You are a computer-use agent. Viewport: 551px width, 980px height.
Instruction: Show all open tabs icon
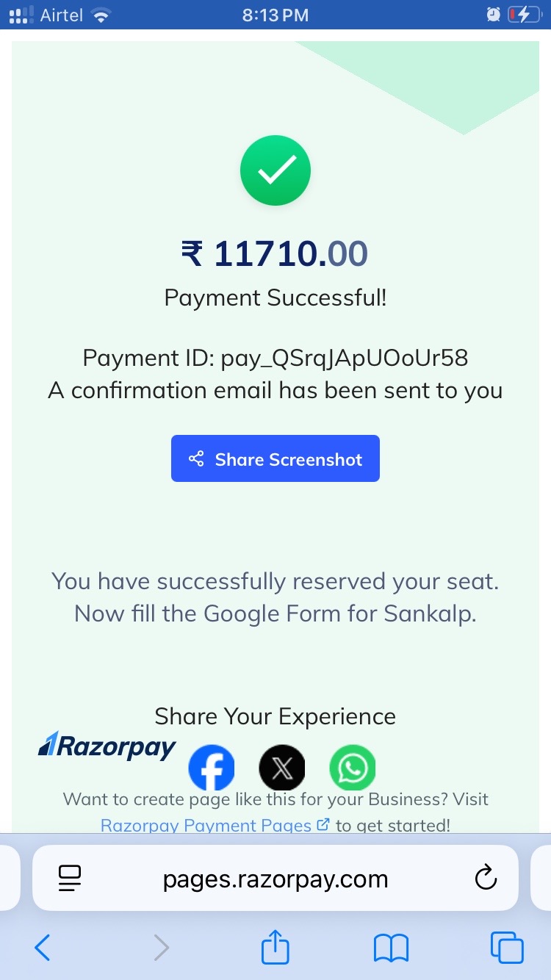coord(507,948)
